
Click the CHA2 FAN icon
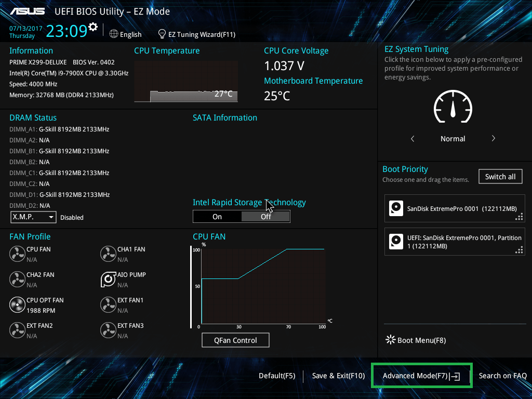[x=17, y=279]
